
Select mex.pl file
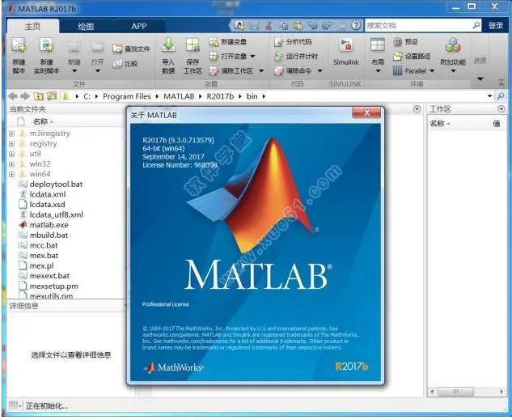point(36,265)
